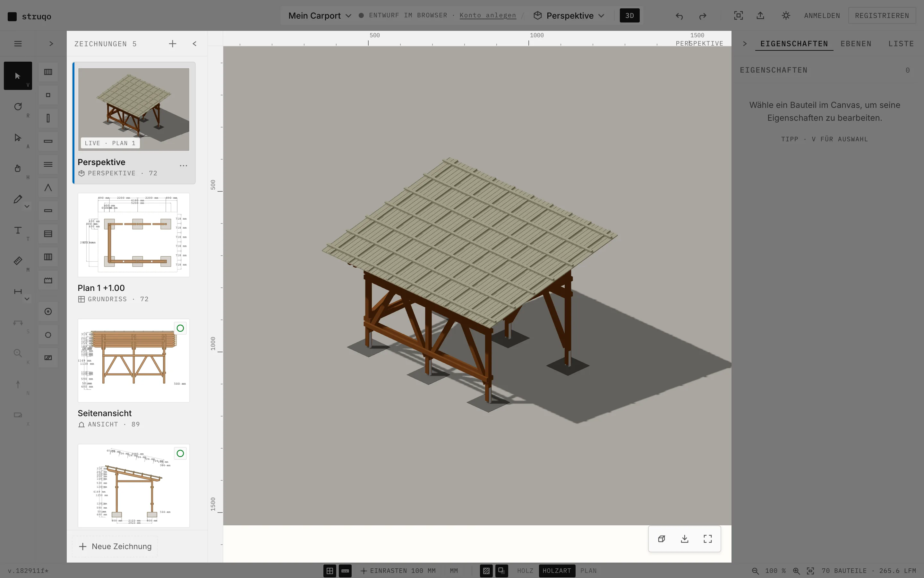Click the REGISTRIEREN button

click(882, 16)
